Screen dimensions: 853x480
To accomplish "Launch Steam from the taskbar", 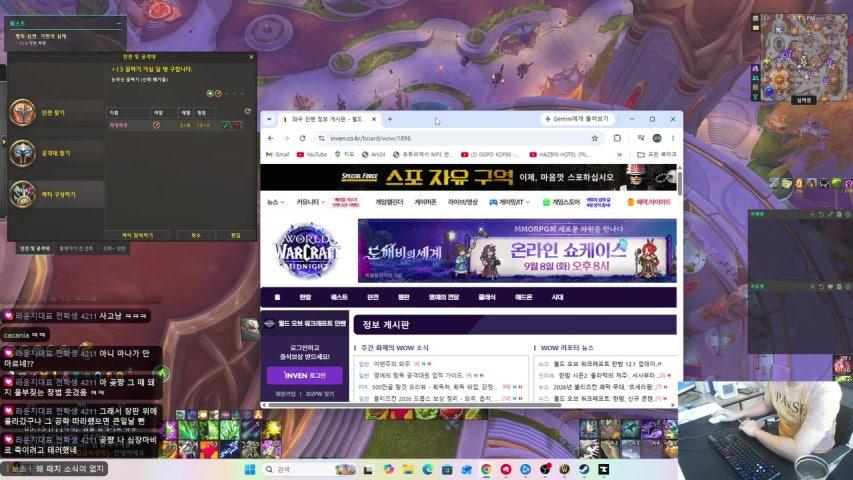I will [584, 469].
